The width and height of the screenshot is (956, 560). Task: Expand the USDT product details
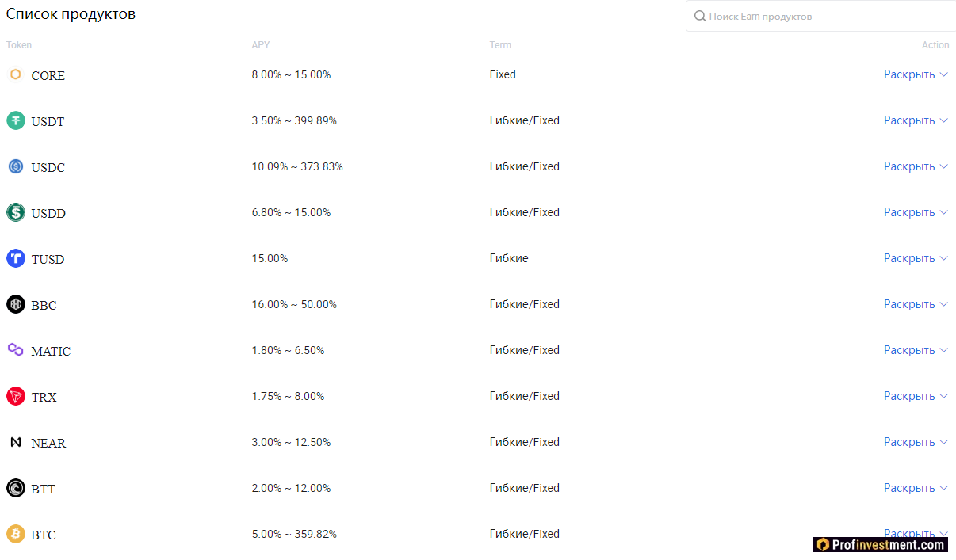[916, 120]
